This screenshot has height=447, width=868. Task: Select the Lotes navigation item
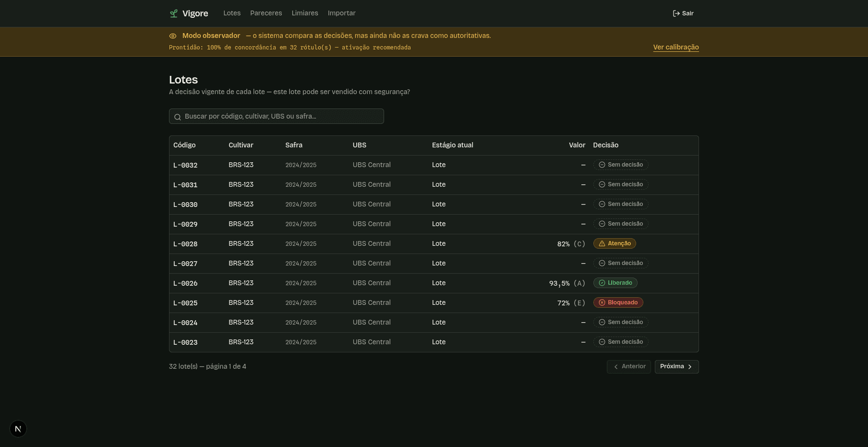(x=232, y=13)
